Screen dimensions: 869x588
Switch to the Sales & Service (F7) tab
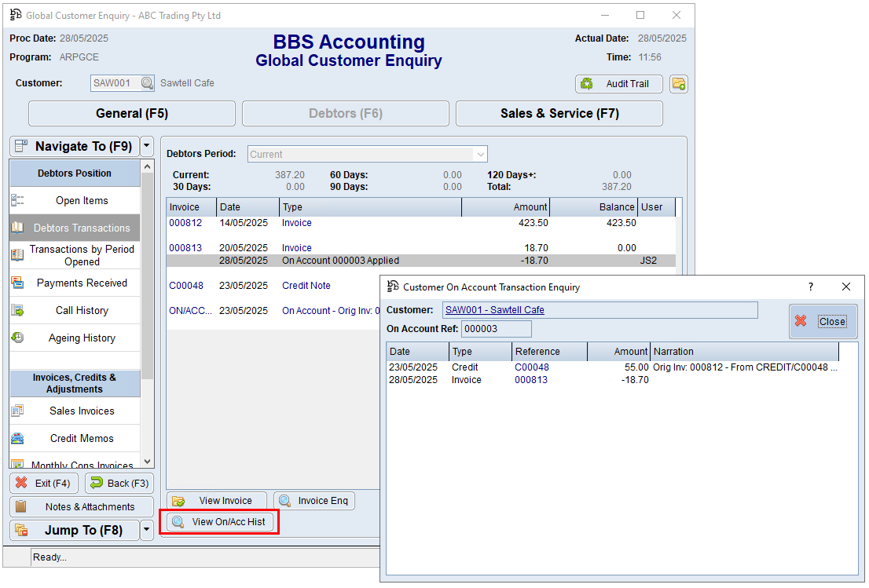point(559,114)
